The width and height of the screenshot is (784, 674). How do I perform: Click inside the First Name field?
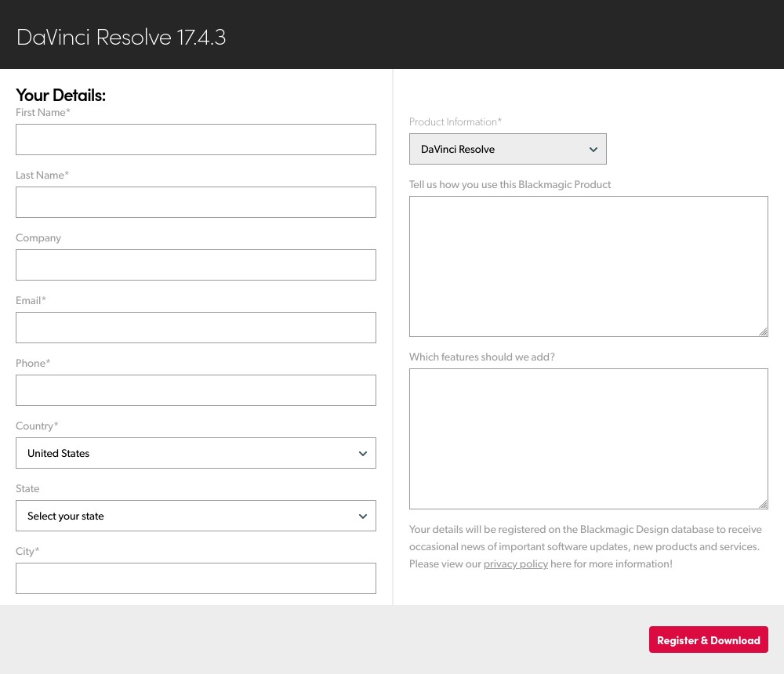click(x=196, y=140)
